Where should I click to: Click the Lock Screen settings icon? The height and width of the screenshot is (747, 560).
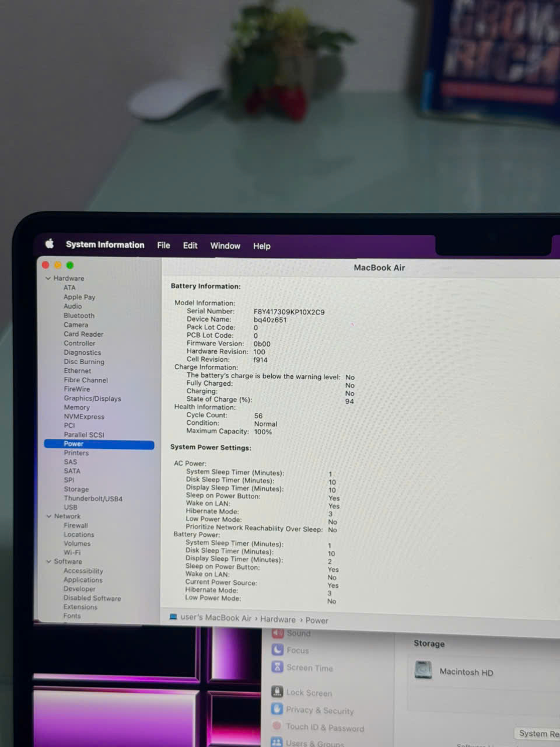click(277, 692)
